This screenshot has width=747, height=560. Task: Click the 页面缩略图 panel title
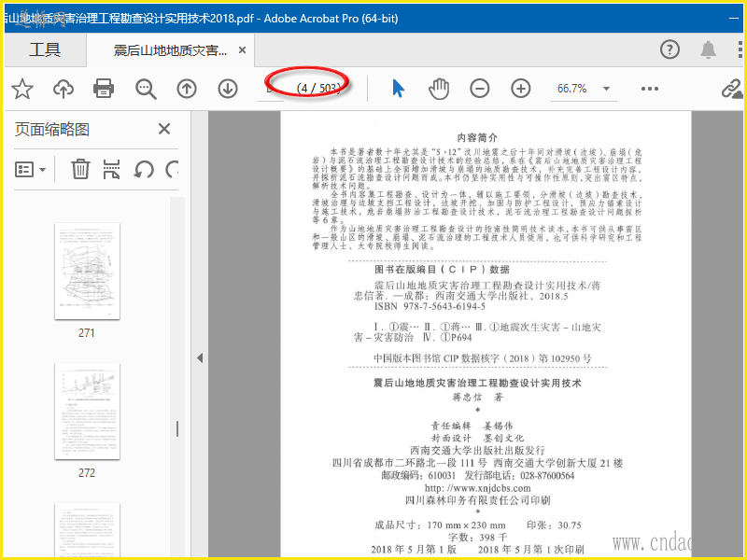[x=52, y=129]
